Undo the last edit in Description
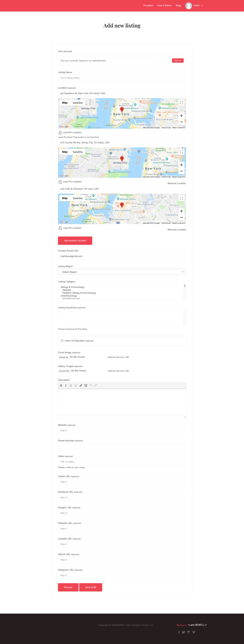The width and height of the screenshot is (244, 644). pos(91,385)
